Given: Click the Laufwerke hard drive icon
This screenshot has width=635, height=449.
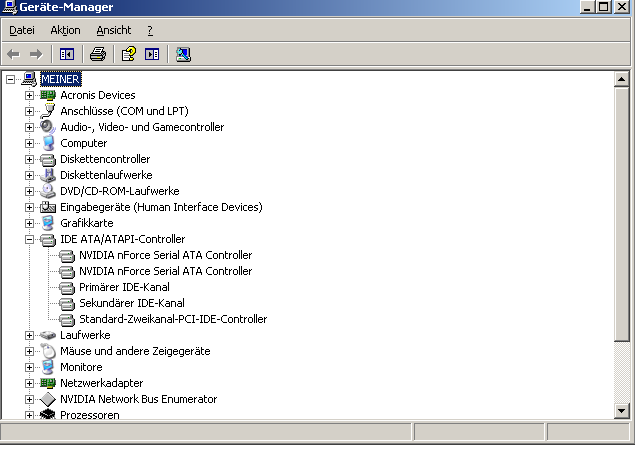Looking at the screenshot, I should pyautogui.click(x=48, y=335).
